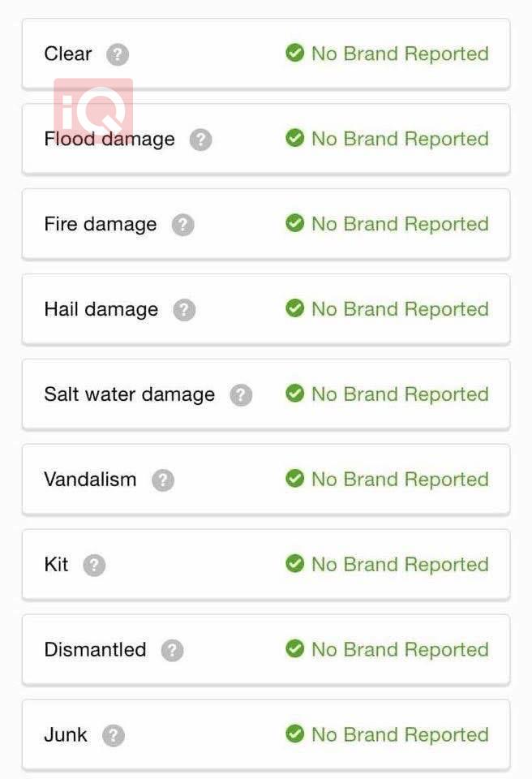Screen dimensions: 532x779
Task: Select the Flood damage label
Action: click(x=109, y=140)
